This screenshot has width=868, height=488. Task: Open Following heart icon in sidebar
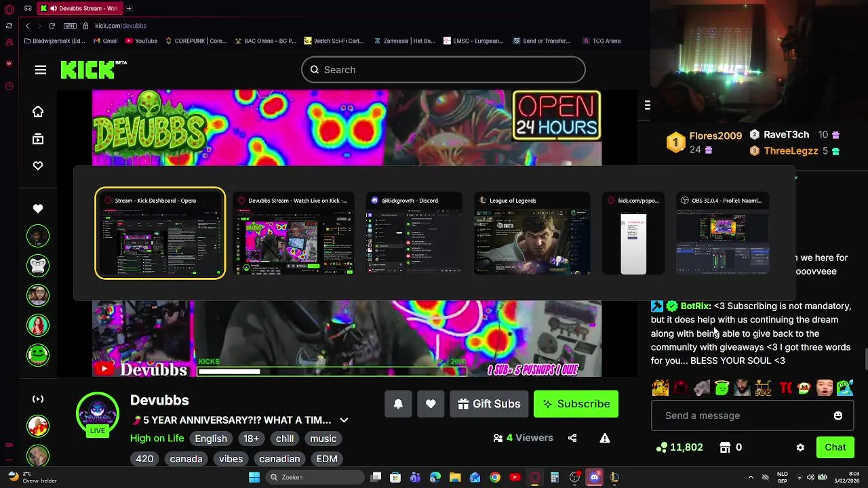[38, 166]
